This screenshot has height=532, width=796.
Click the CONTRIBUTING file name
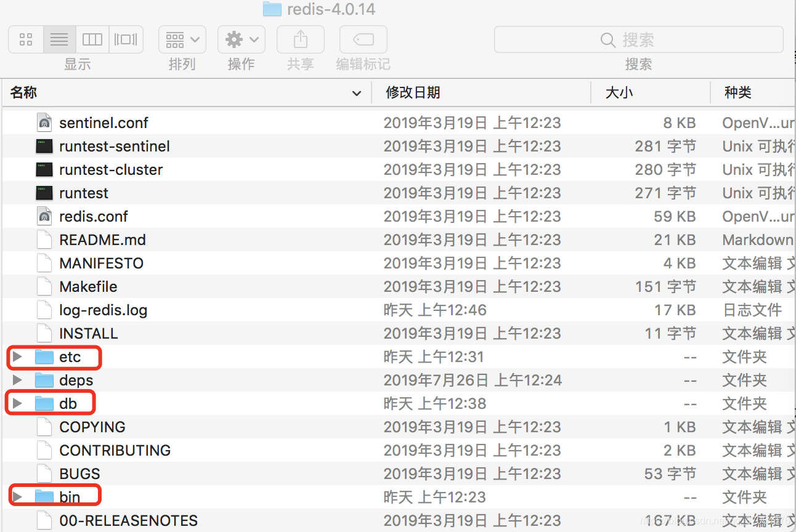pos(115,450)
